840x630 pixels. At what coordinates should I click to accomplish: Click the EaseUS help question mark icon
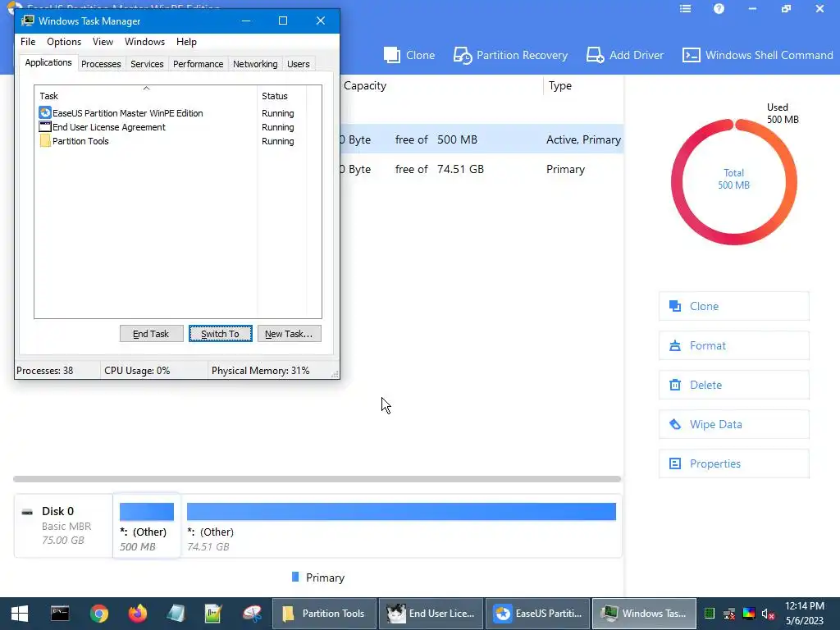(x=719, y=8)
